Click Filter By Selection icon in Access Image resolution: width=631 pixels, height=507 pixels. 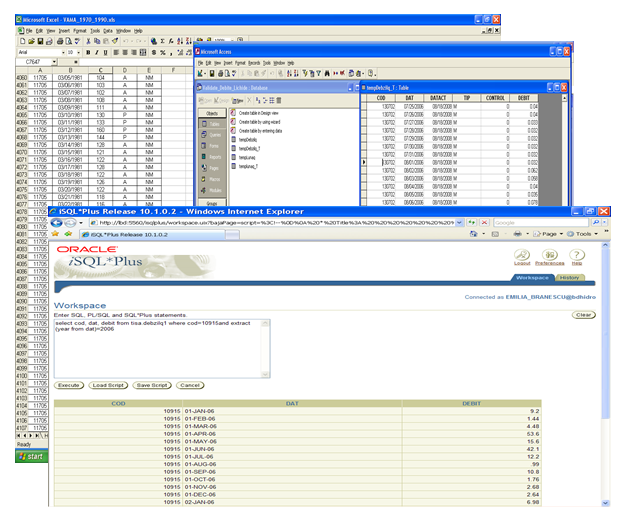pyautogui.click(x=305, y=73)
